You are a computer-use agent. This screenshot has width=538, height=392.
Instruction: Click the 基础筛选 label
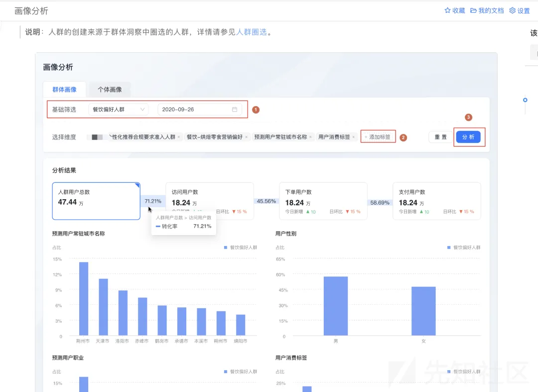[x=64, y=110]
